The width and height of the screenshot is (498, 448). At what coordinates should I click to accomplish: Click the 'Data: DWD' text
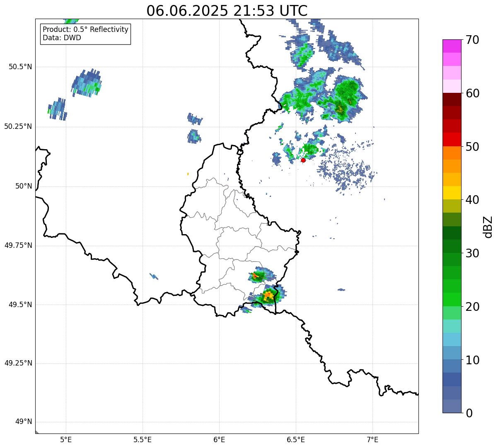(62, 38)
